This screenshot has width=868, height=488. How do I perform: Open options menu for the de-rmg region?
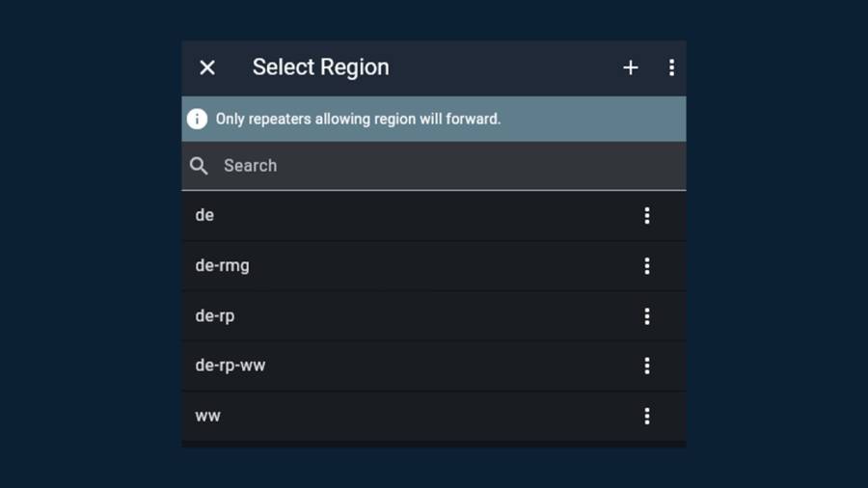coord(647,266)
